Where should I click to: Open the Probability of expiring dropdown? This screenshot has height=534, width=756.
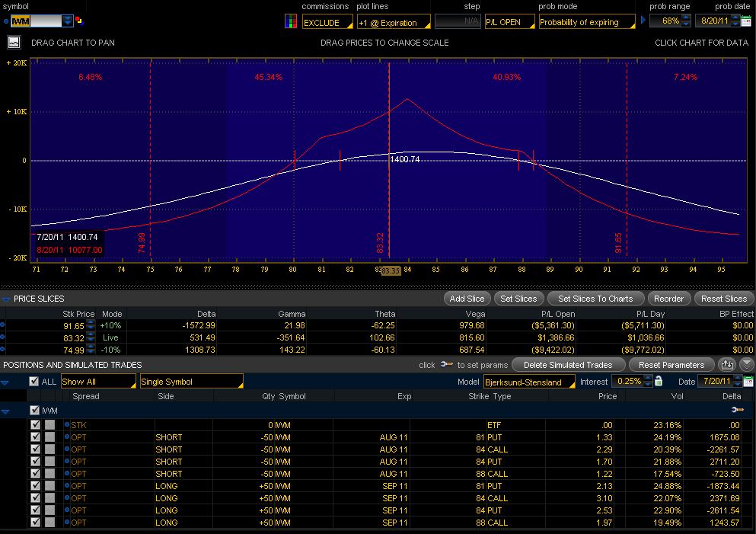point(587,22)
